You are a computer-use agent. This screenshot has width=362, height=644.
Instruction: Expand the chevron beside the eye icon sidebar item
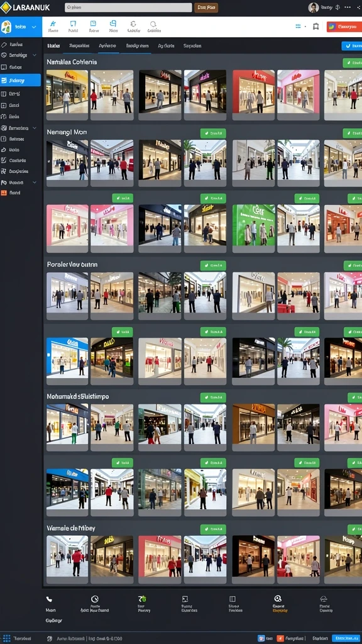[x=34, y=55]
